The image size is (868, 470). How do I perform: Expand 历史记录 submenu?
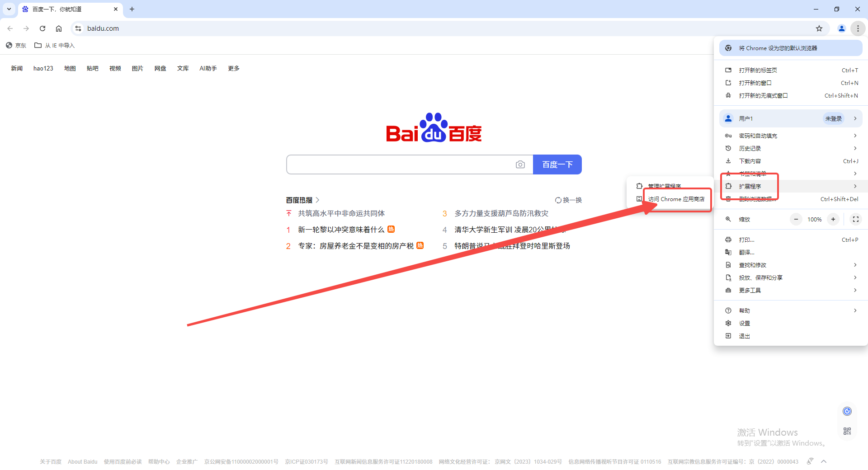click(791, 148)
